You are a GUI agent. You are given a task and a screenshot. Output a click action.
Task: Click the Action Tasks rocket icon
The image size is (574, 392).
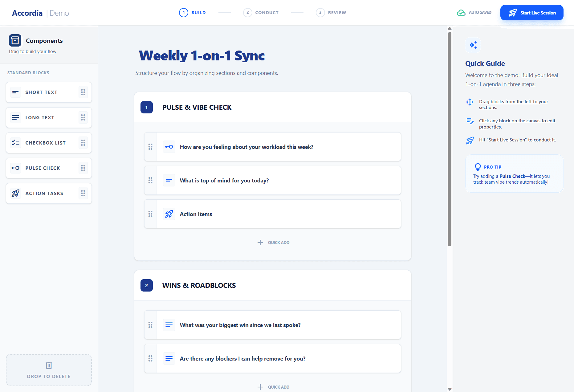pyautogui.click(x=15, y=193)
